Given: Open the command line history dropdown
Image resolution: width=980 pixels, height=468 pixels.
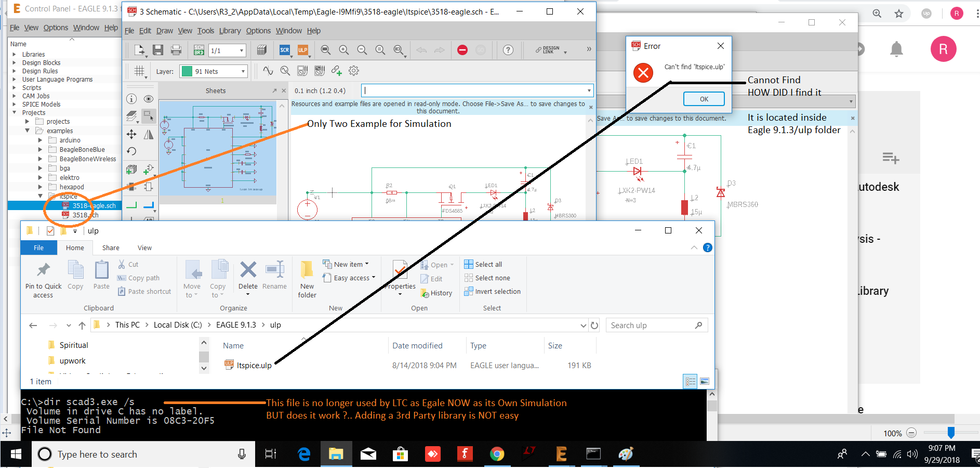Looking at the screenshot, I should (x=589, y=90).
